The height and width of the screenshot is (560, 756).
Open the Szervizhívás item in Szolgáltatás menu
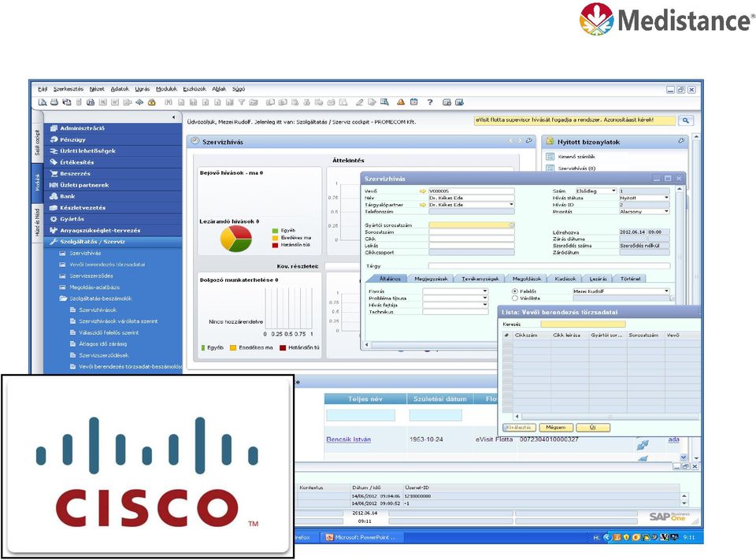point(85,254)
